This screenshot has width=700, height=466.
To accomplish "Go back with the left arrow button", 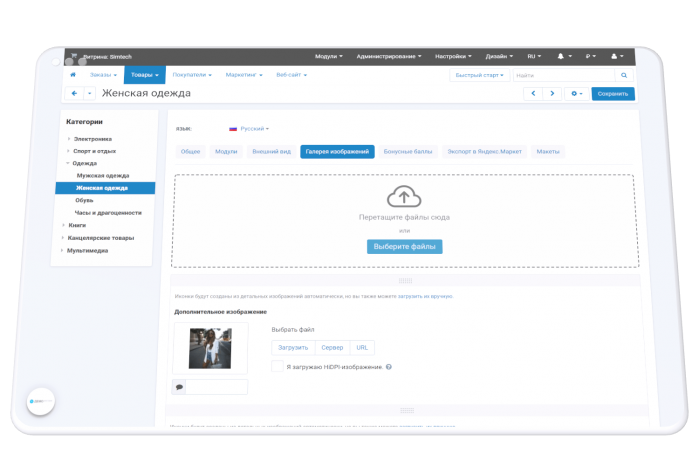I will coord(75,93).
